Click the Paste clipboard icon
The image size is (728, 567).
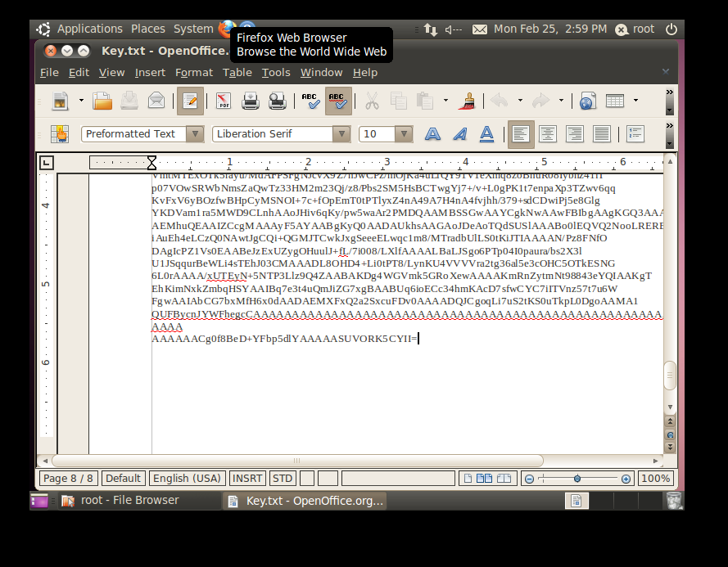click(425, 101)
